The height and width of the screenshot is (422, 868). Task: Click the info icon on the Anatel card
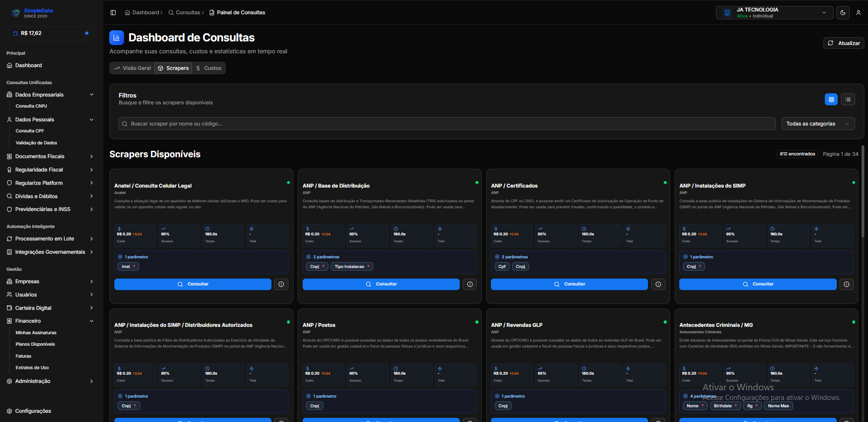tap(281, 284)
